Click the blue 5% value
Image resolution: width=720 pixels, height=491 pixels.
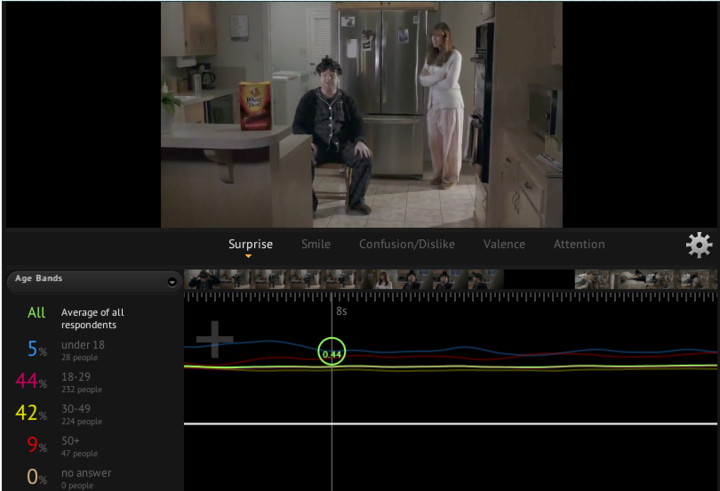coord(37,350)
